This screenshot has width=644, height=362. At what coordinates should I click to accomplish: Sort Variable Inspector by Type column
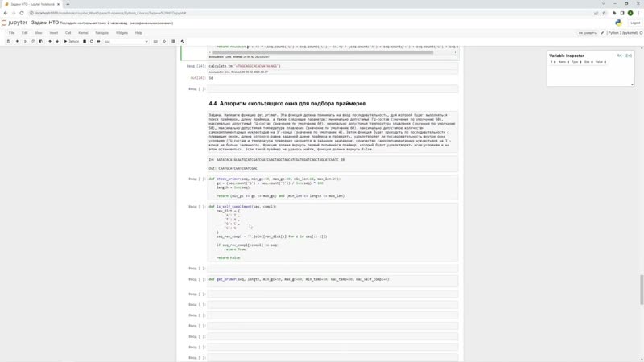pos(576,62)
